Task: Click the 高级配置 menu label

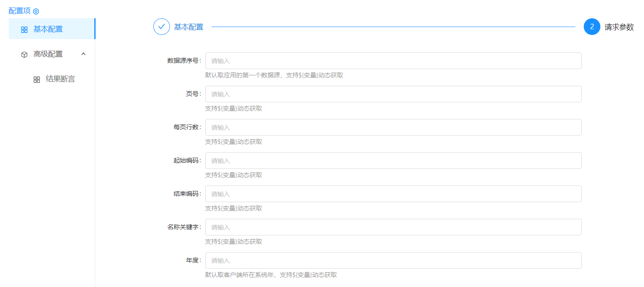Action: tap(48, 54)
